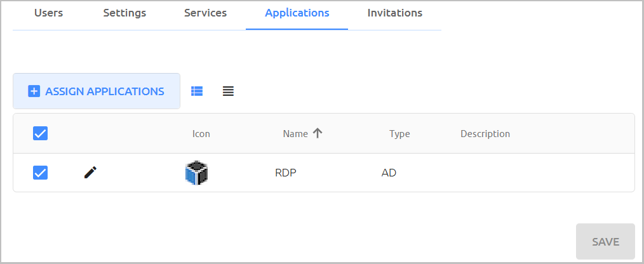Open the Invitations tab
Viewport: 644px width, 264px height.
click(x=394, y=13)
